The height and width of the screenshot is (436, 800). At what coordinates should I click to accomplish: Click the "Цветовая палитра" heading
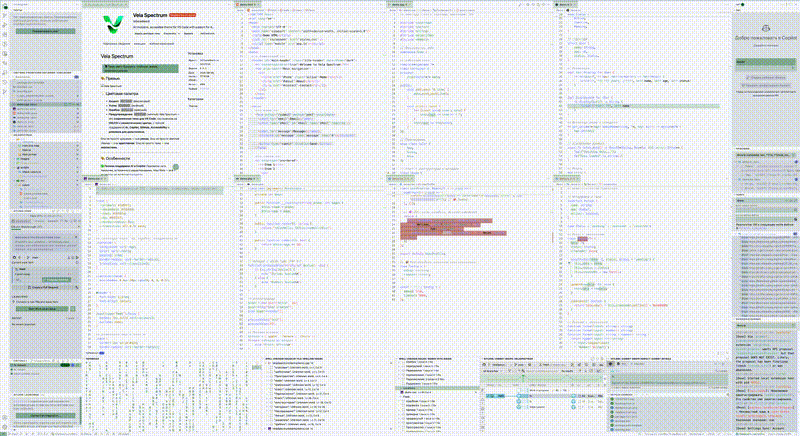click(119, 94)
